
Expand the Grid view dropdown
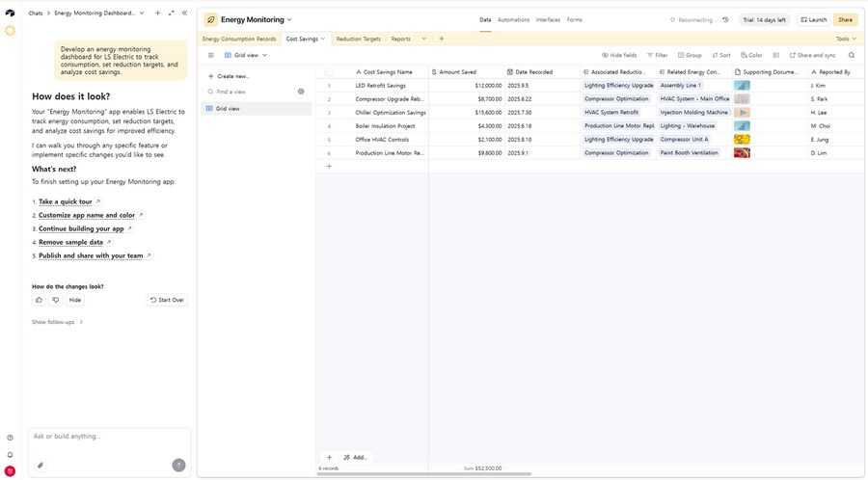click(x=246, y=55)
